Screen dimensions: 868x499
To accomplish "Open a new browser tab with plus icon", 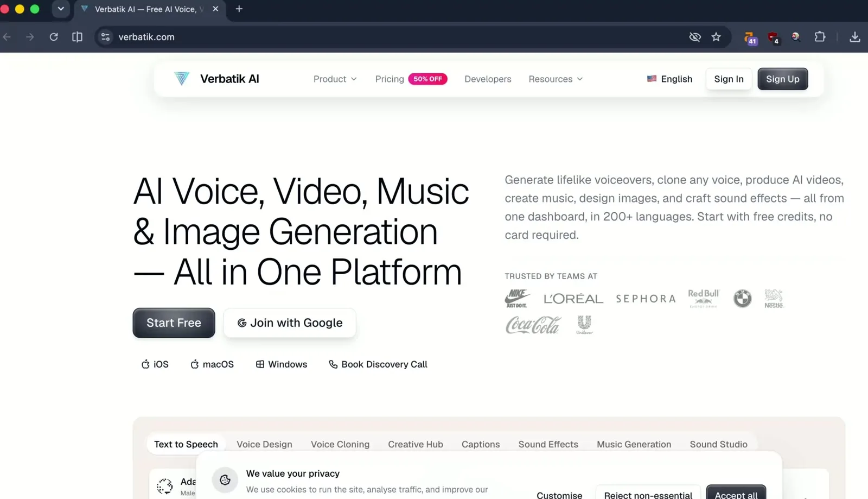I will [x=239, y=9].
